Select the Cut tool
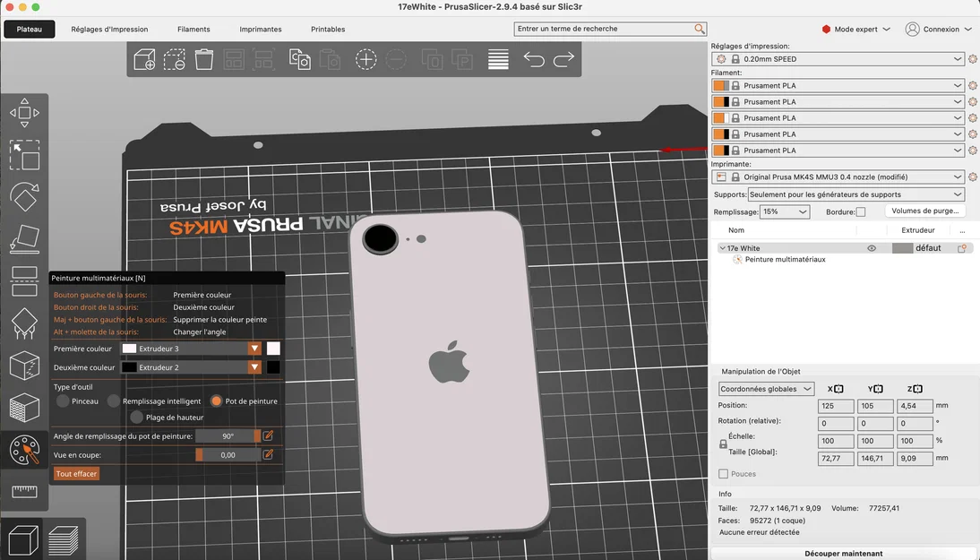980x560 pixels. tap(24, 281)
